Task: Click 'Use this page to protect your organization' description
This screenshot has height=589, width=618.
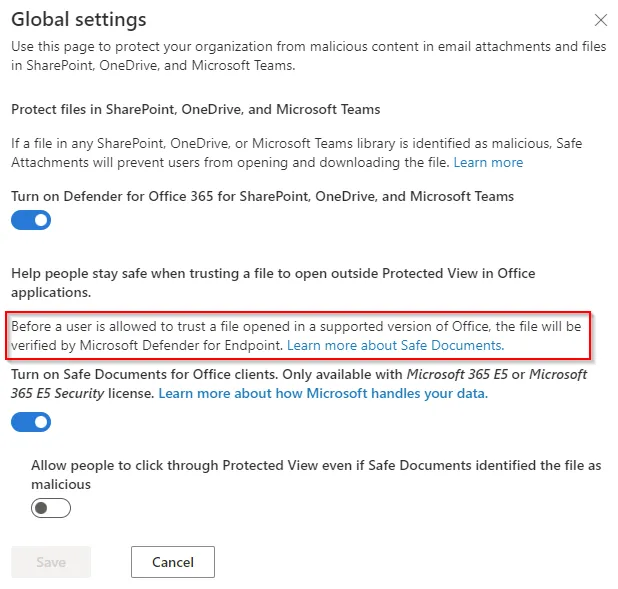Action: click(x=309, y=56)
